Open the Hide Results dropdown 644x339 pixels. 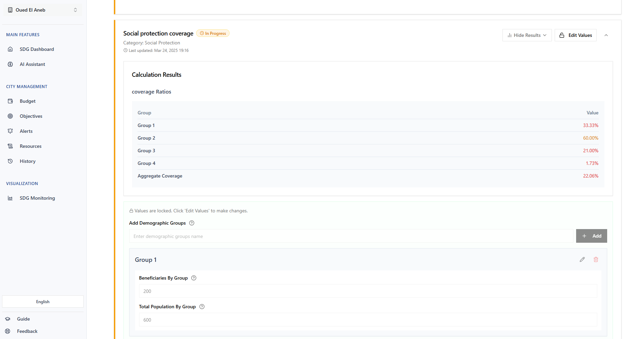[x=527, y=35]
